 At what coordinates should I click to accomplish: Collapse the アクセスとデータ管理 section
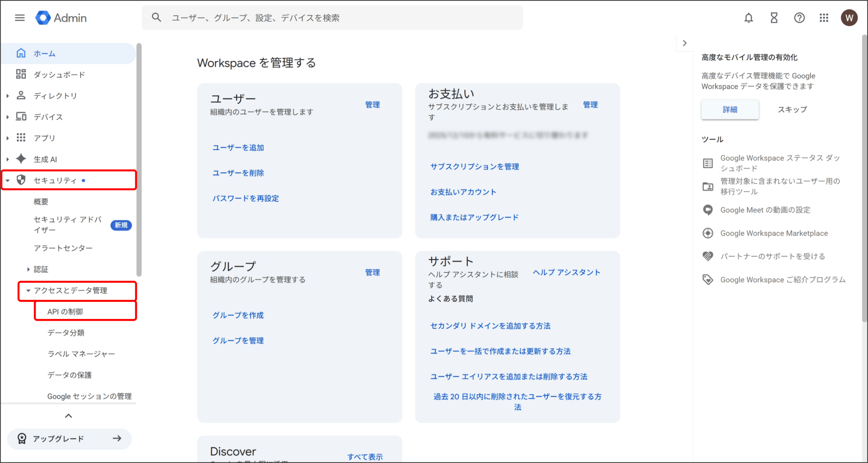coord(28,290)
